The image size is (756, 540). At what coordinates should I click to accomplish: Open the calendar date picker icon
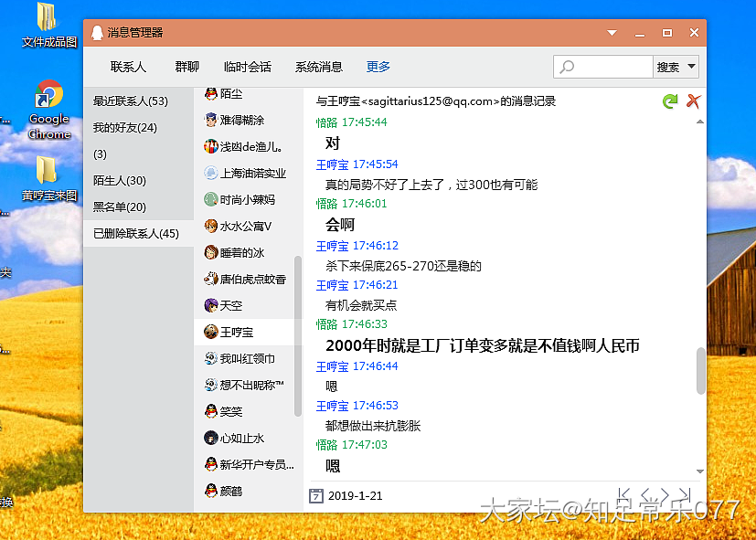tap(316, 496)
